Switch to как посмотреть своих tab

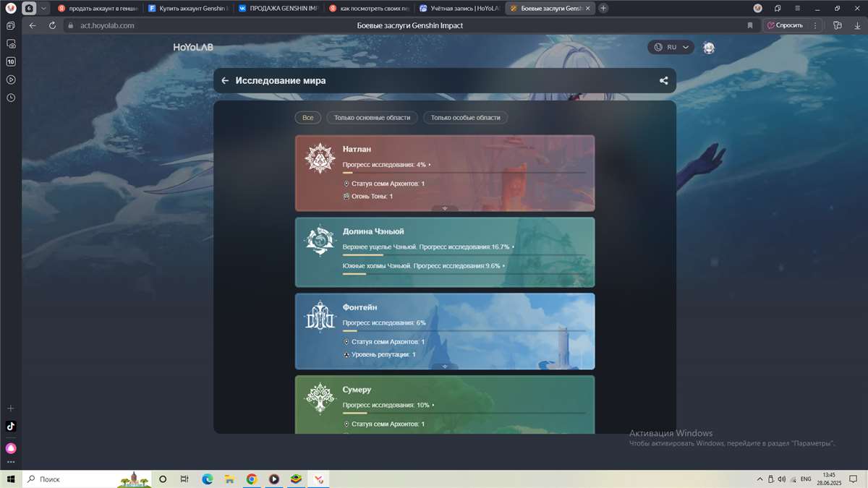pos(368,8)
